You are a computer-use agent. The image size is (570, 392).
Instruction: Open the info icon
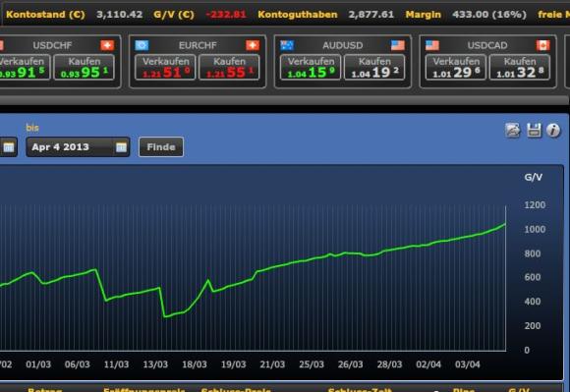coord(553,130)
